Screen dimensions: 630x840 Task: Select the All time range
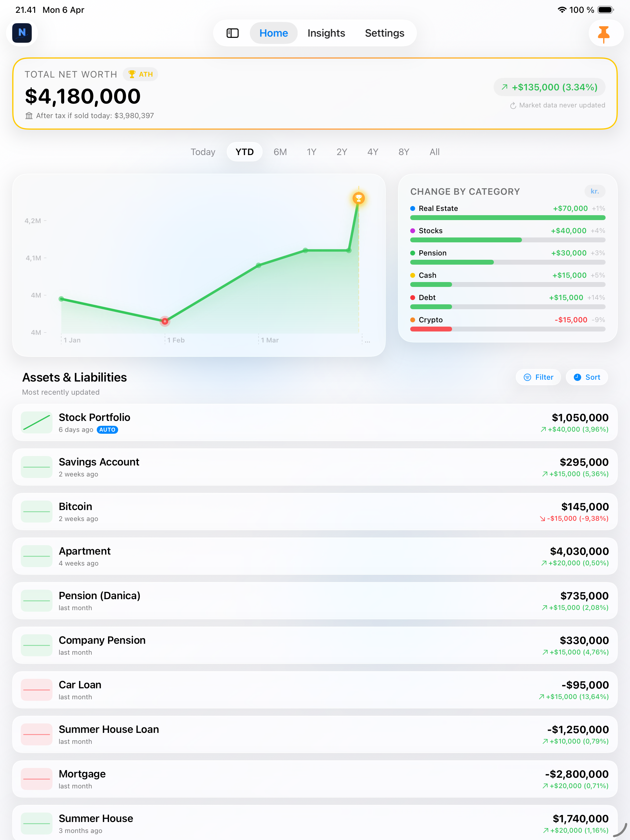(x=434, y=152)
